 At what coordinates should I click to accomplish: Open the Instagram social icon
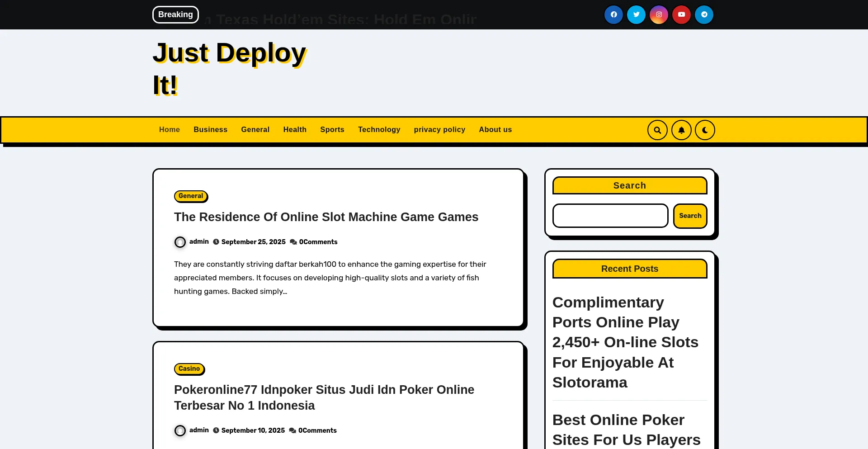pos(659,14)
